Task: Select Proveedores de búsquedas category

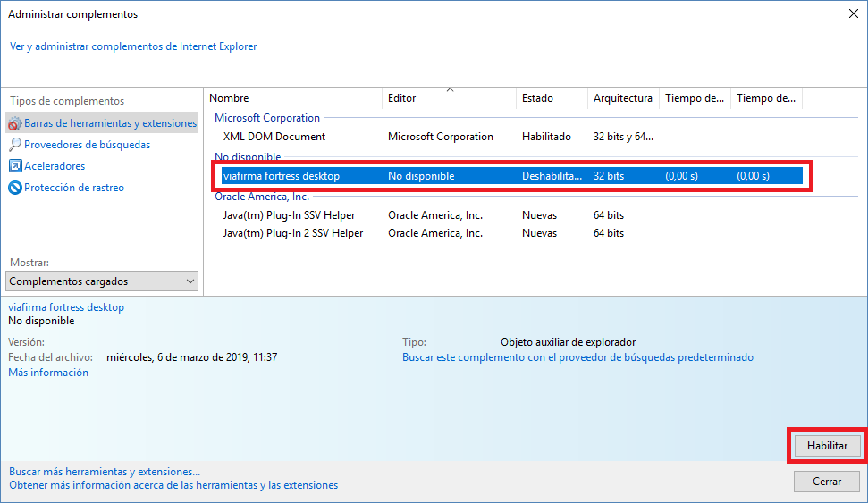Action: click(87, 145)
